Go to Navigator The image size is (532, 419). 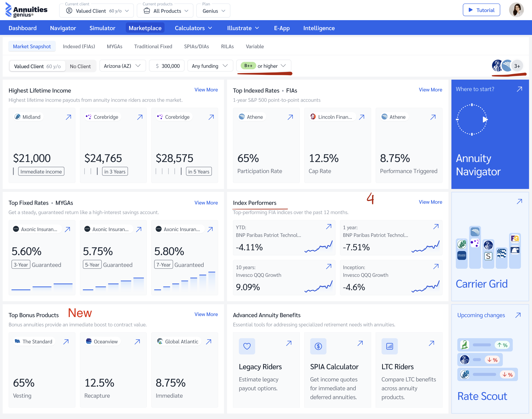point(63,28)
